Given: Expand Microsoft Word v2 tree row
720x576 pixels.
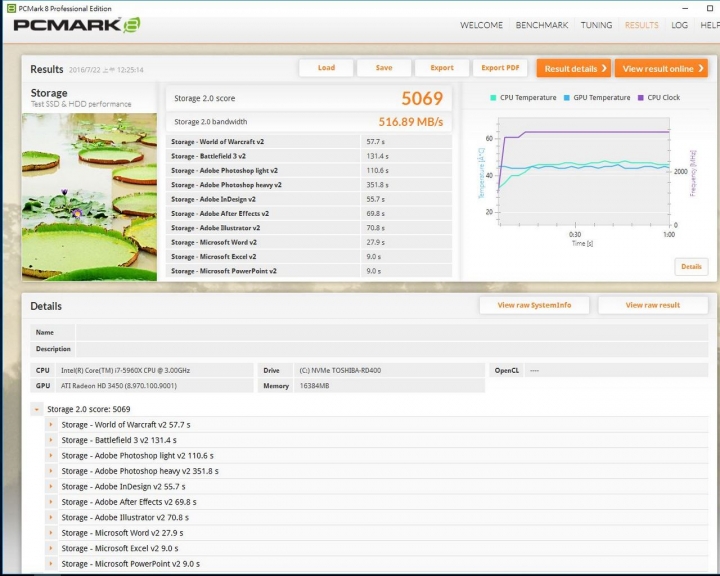Looking at the screenshot, I should click(51, 533).
